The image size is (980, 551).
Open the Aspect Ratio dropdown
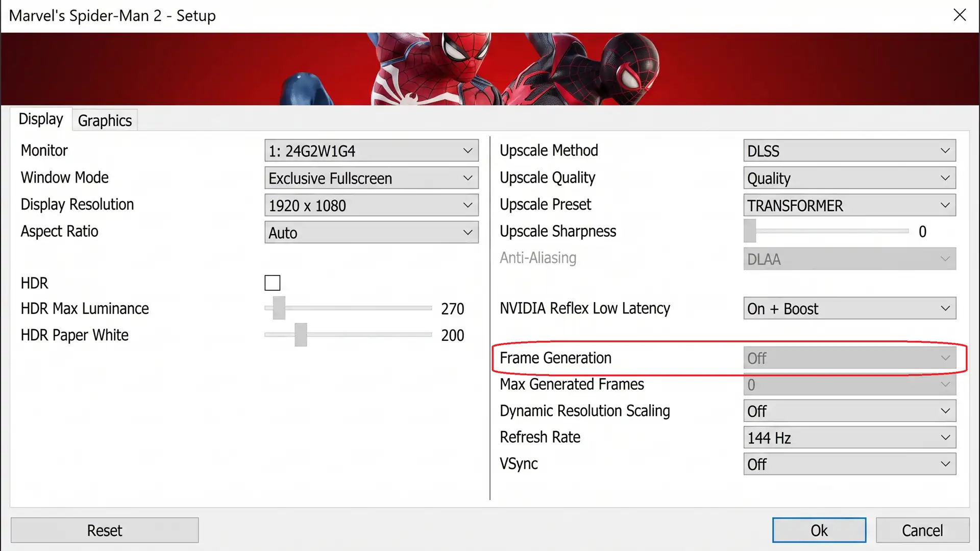[x=371, y=232]
